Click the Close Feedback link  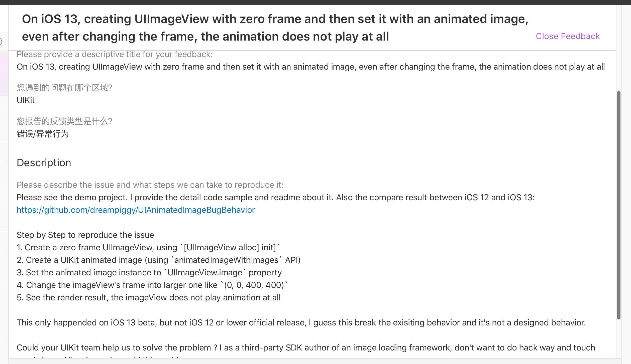(x=567, y=36)
